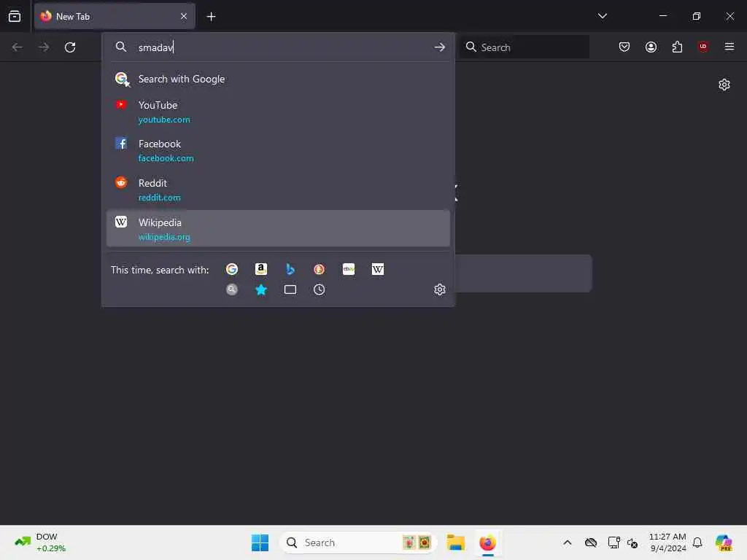747x560 pixels.
Task: Launch Copilot preview from the taskbar
Action: (x=724, y=542)
